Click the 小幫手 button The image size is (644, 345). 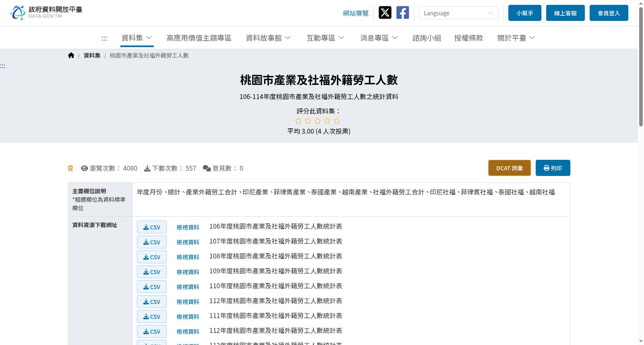[525, 13]
